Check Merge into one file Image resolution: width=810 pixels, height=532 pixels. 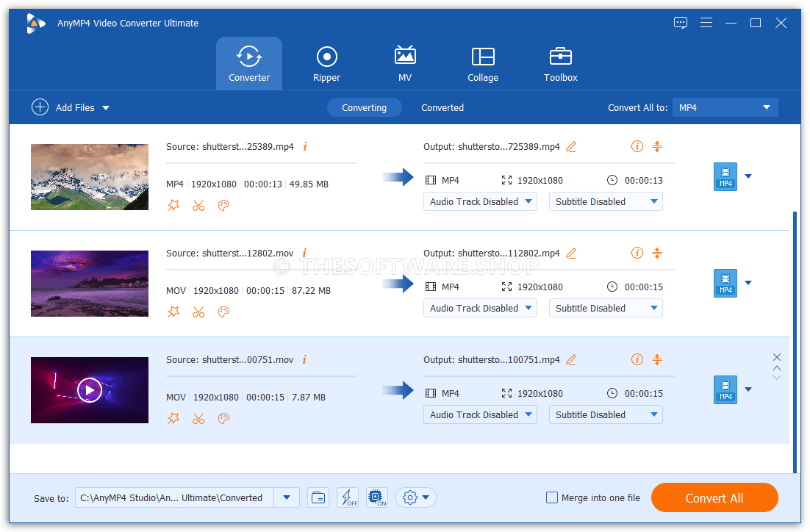tap(552, 498)
